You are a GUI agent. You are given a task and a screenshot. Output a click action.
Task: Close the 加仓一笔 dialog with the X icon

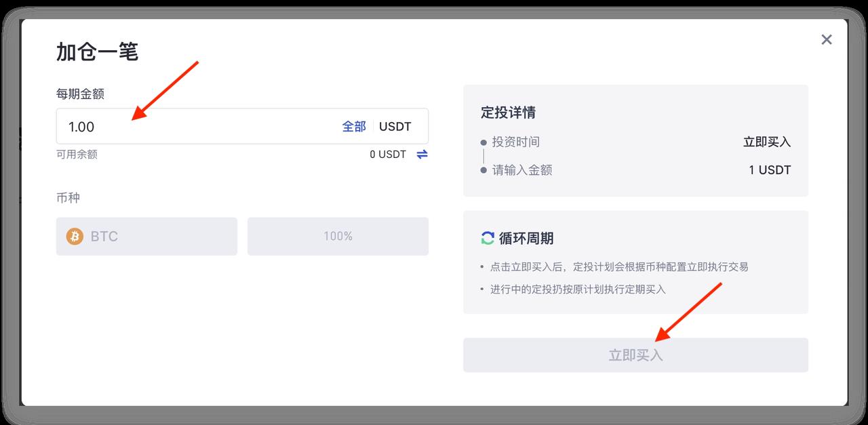pyautogui.click(x=826, y=39)
